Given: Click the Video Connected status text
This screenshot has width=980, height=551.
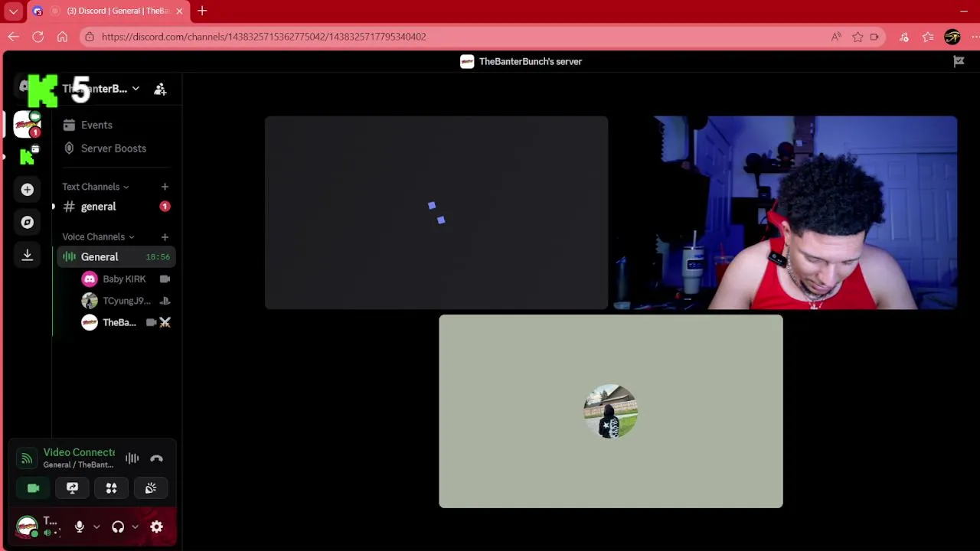Looking at the screenshot, I should pos(79,452).
